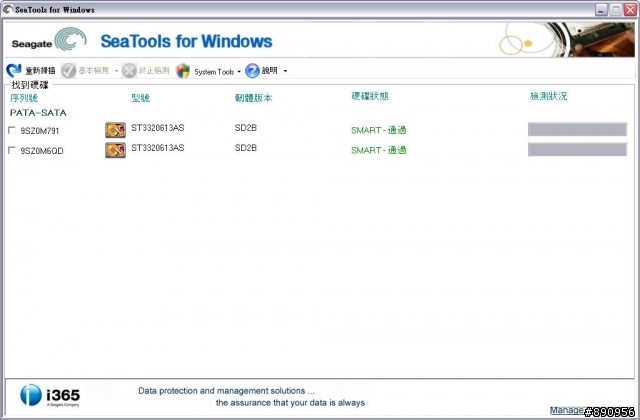Click the System Tools shield icon
Viewport: 640px width, 420px height.
pos(183,71)
